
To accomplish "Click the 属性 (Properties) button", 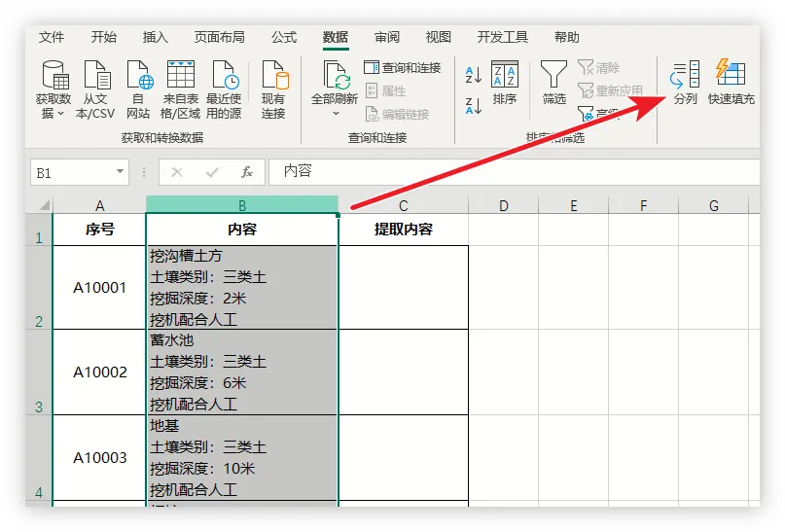I will [x=386, y=91].
